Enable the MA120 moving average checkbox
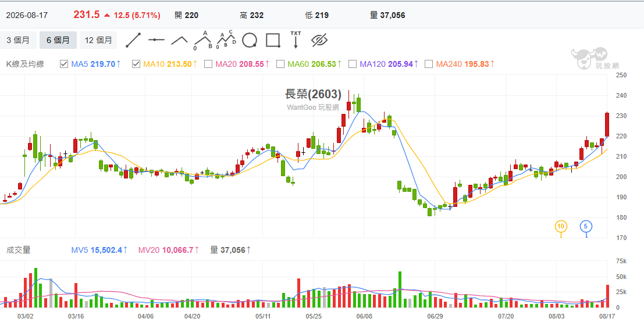Screen dimensions: 644x322 click(x=353, y=64)
